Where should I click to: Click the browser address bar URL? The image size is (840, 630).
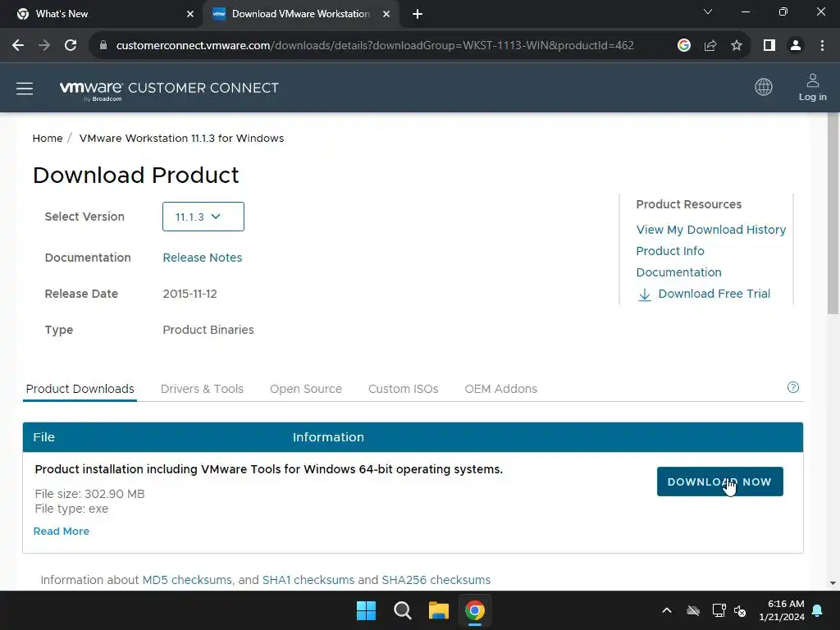375,46
